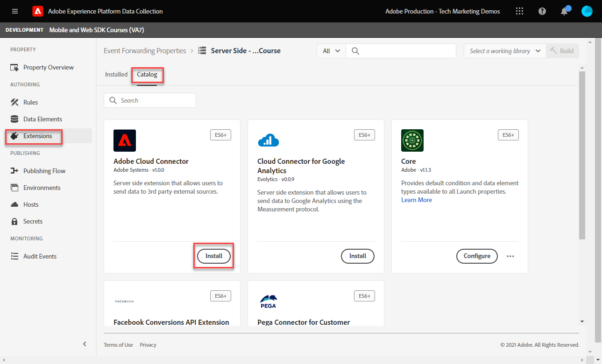Expand the All search filter dropdown

[x=331, y=51]
